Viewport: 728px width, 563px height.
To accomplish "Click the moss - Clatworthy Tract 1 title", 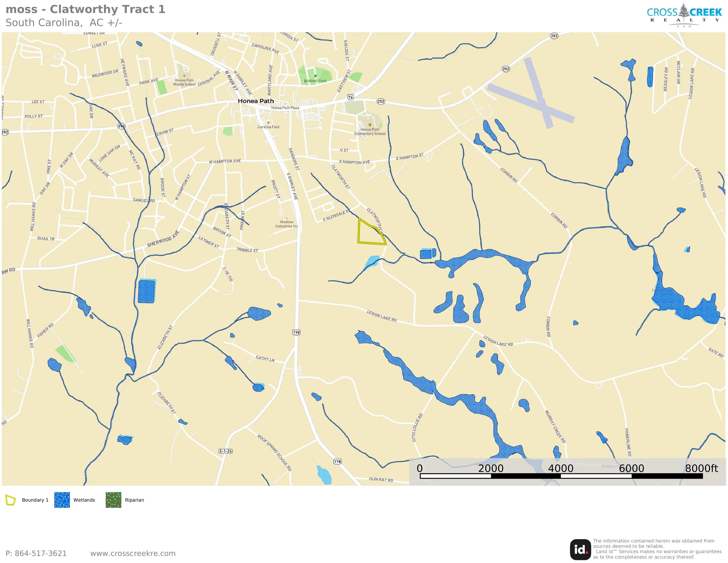I will click(x=85, y=9).
